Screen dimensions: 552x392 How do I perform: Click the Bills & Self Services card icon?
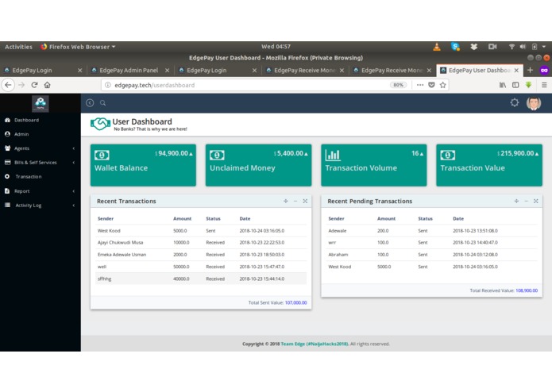(x=7, y=162)
